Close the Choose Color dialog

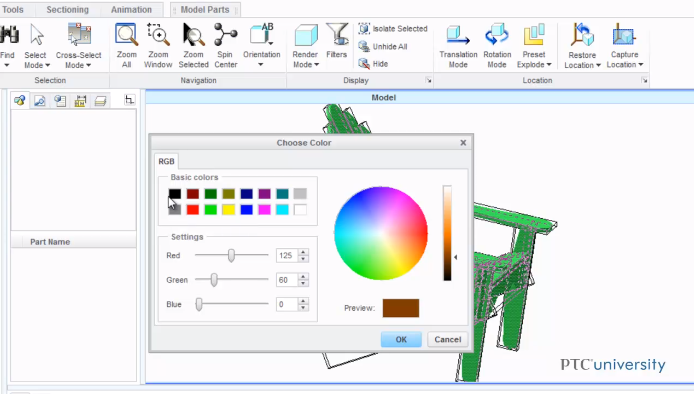coord(463,143)
